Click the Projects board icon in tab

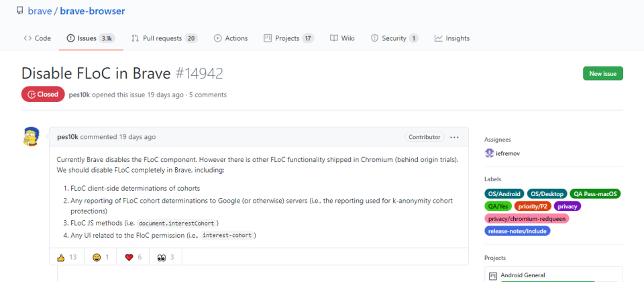(x=268, y=38)
